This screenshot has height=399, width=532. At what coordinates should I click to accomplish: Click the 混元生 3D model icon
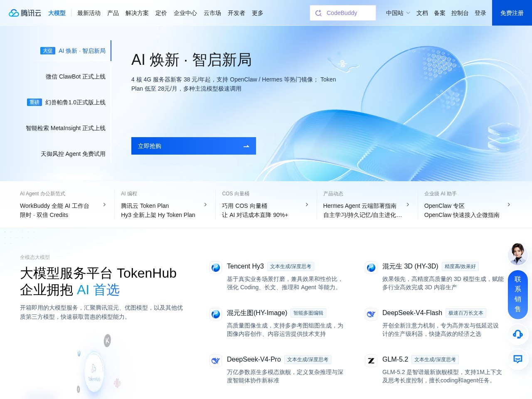point(371,268)
